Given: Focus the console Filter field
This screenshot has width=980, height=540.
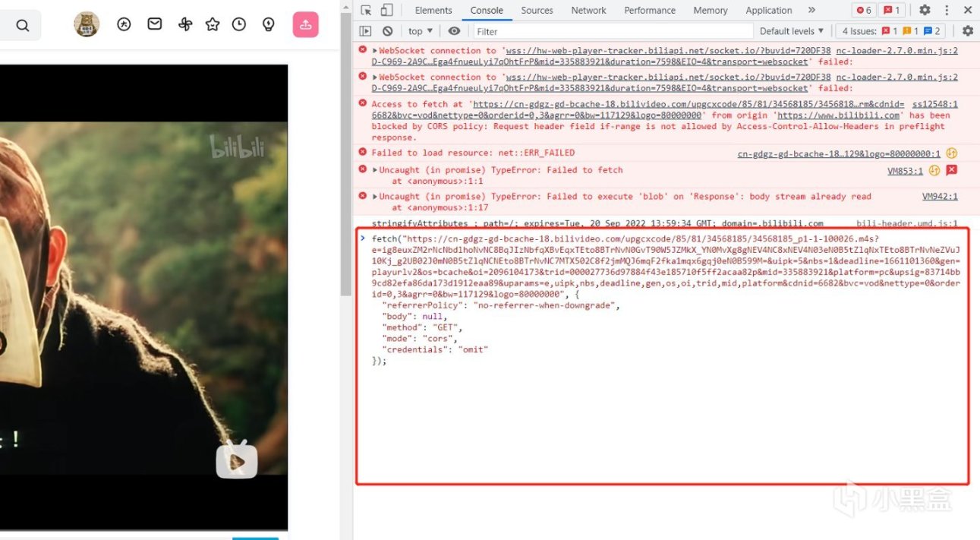Looking at the screenshot, I should click(x=613, y=31).
